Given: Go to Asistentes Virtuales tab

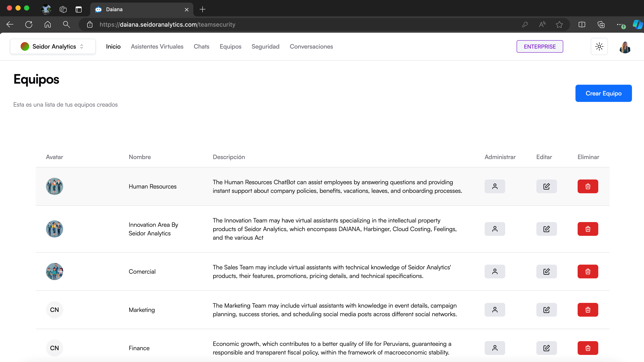Looking at the screenshot, I should click(157, 46).
